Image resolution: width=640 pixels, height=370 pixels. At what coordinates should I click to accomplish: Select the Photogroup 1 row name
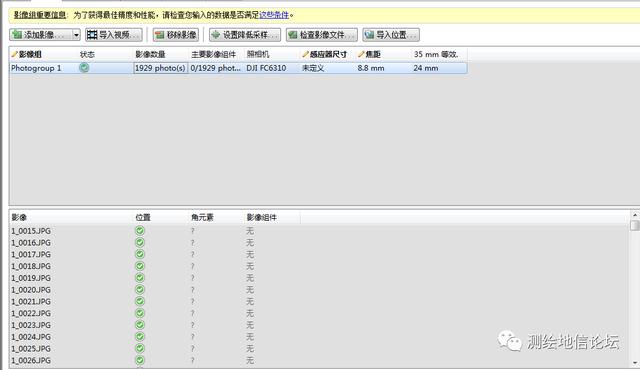click(36, 68)
